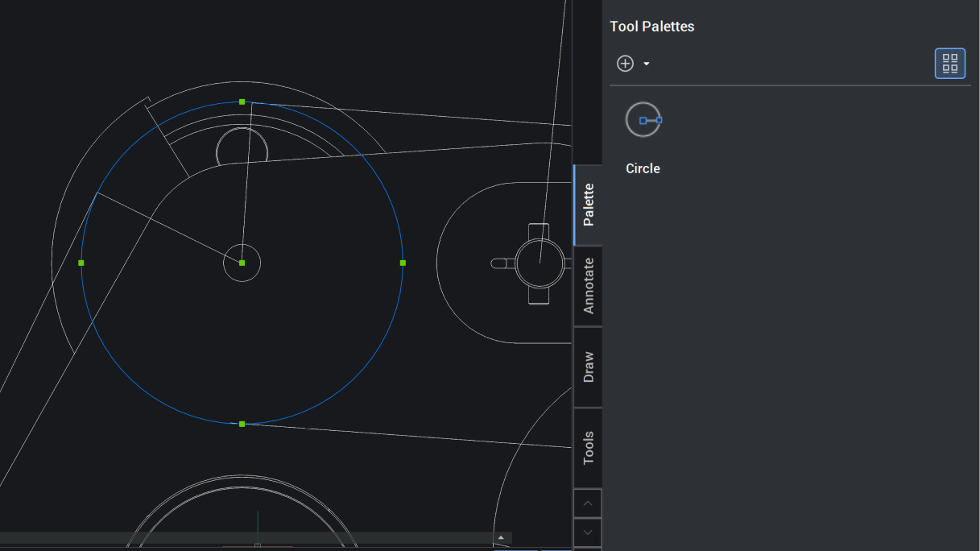Toggle the grid view button in Tool Palettes
The height and width of the screenshot is (551, 980).
[x=950, y=64]
